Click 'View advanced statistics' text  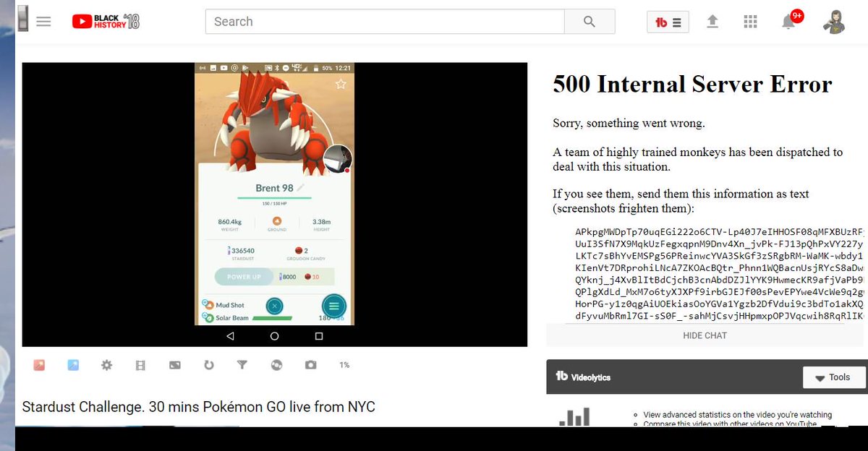tap(737, 415)
